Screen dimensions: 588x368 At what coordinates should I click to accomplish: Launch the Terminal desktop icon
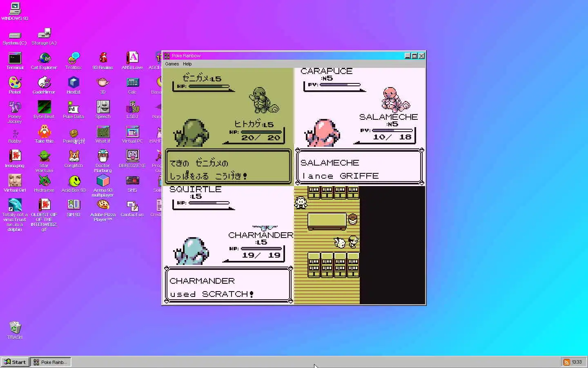point(15,61)
